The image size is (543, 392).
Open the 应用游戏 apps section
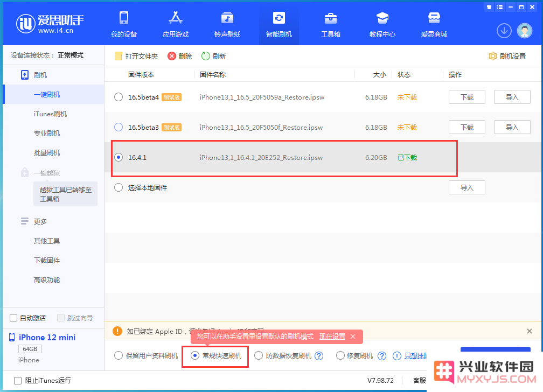[176, 24]
